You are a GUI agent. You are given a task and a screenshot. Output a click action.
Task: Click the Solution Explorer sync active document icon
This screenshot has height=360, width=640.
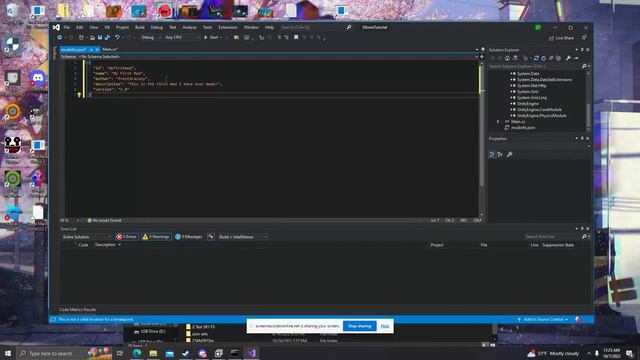point(536,58)
